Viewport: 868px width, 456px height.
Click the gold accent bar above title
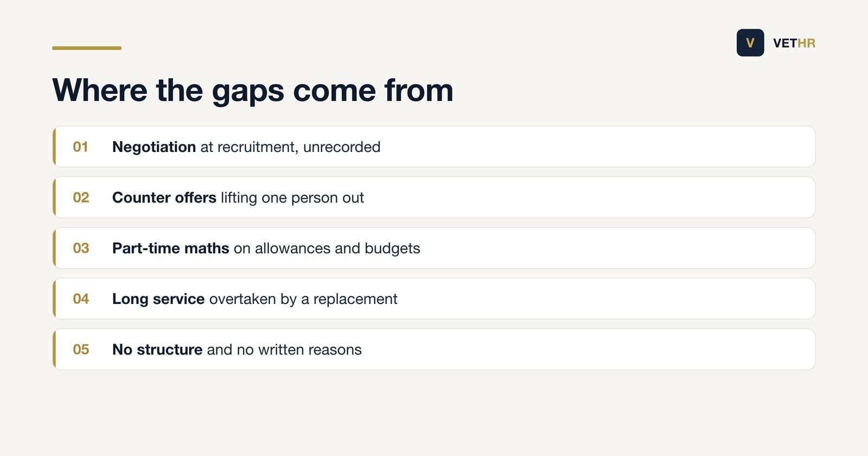pos(87,48)
